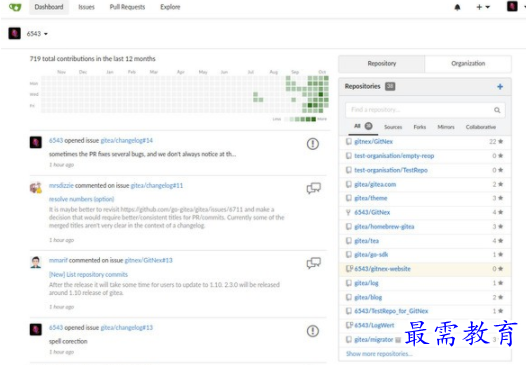The image size is (526, 365).
Task: Open Pull Requests in the top navigation
Action: click(x=127, y=7)
